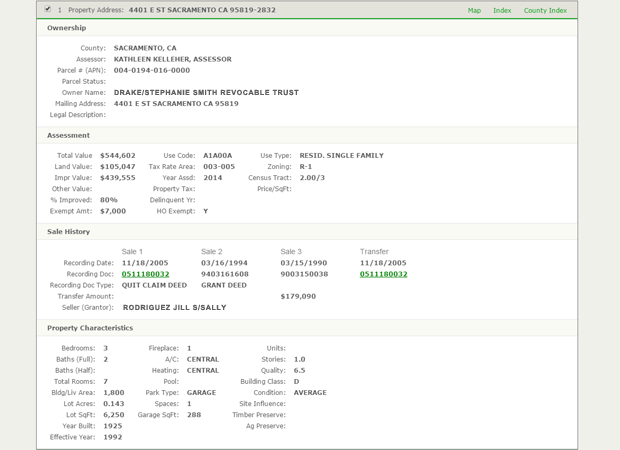Screen dimensions: 620x450
Task: Select parcel number 004-0194-016-0000
Action: tap(152, 70)
